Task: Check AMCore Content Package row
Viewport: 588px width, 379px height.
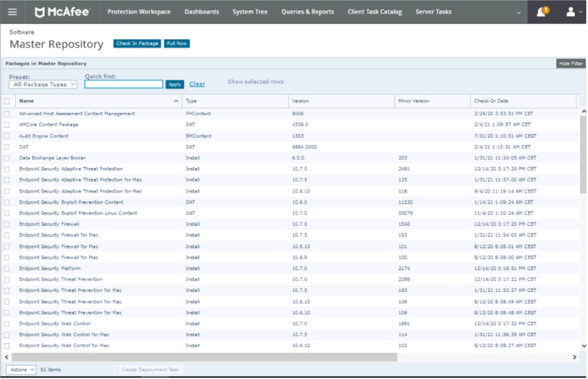Action: pyautogui.click(x=7, y=125)
